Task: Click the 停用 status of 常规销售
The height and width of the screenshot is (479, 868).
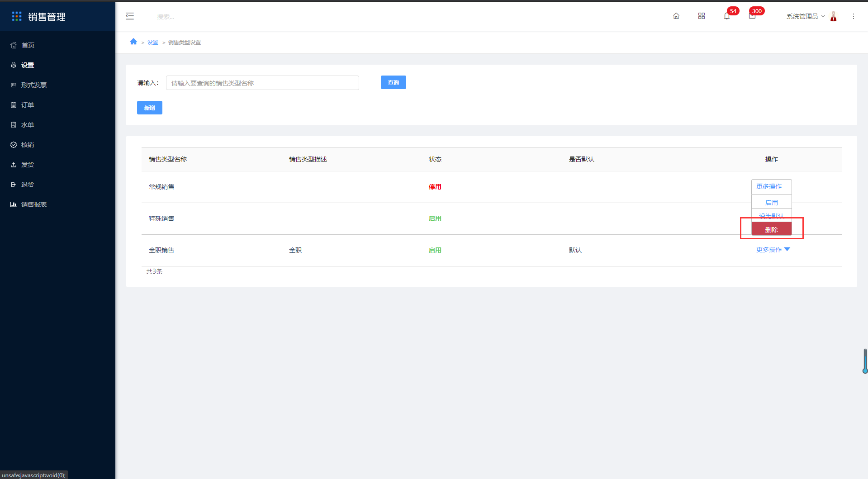Action: [x=435, y=187]
